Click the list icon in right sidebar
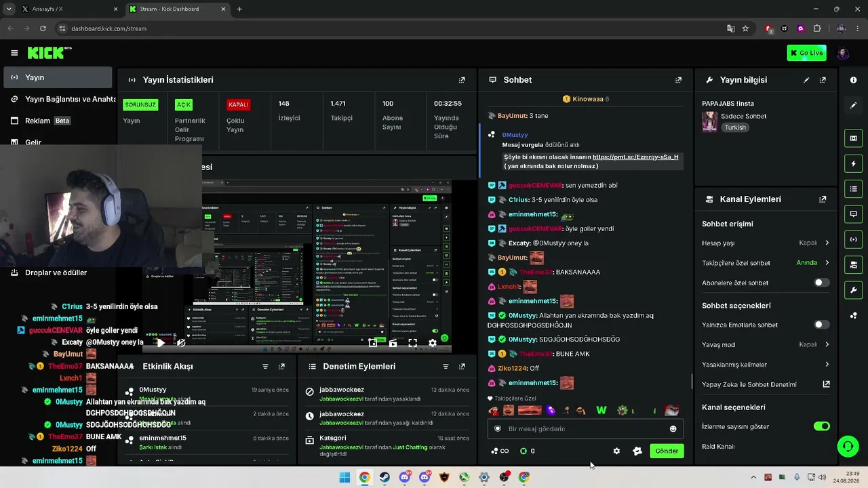 pyautogui.click(x=853, y=188)
